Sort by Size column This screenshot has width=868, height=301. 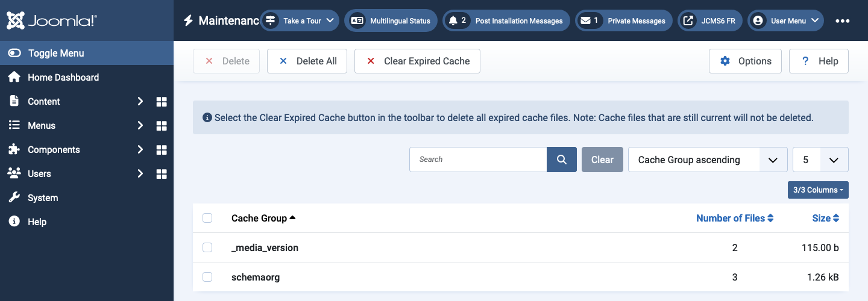[826, 218]
